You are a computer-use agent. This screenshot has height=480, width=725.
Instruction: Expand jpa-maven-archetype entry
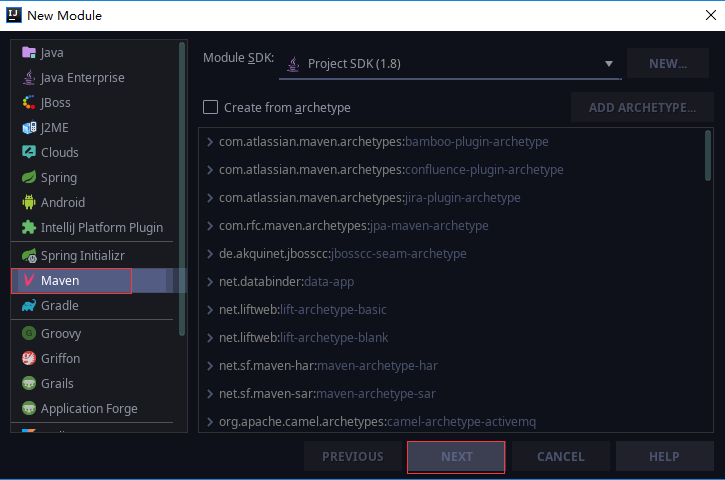click(x=210, y=226)
